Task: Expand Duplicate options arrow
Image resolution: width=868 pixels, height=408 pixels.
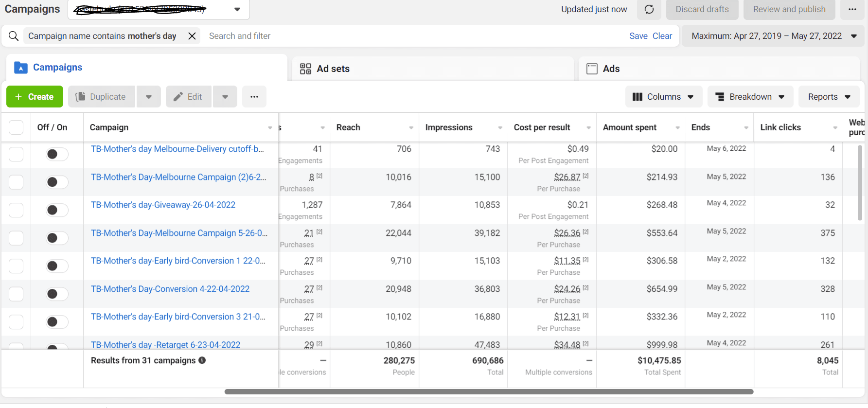Action: (149, 97)
